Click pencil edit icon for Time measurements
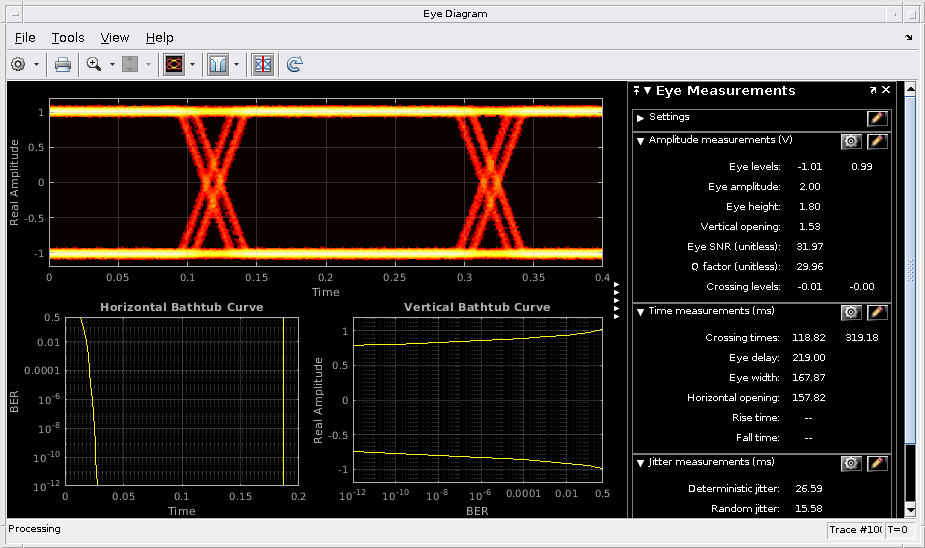The width and height of the screenshot is (925, 548). coord(877,312)
